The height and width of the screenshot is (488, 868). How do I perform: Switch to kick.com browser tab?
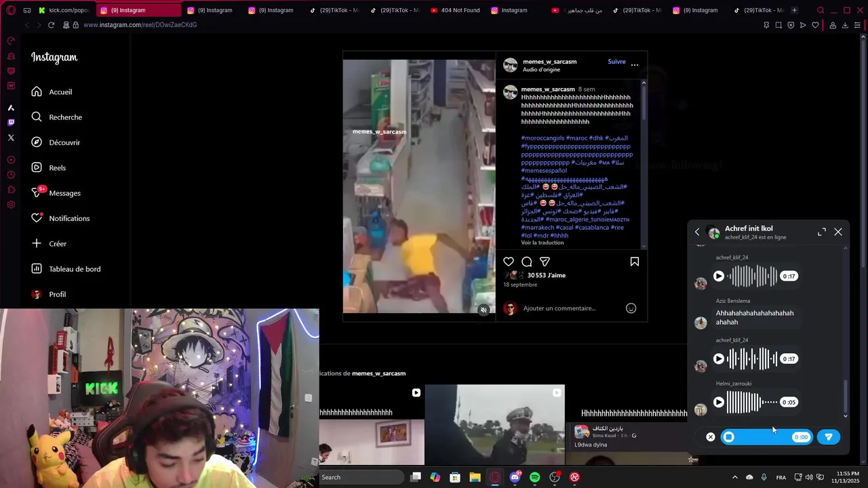click(x=64, y=10)
